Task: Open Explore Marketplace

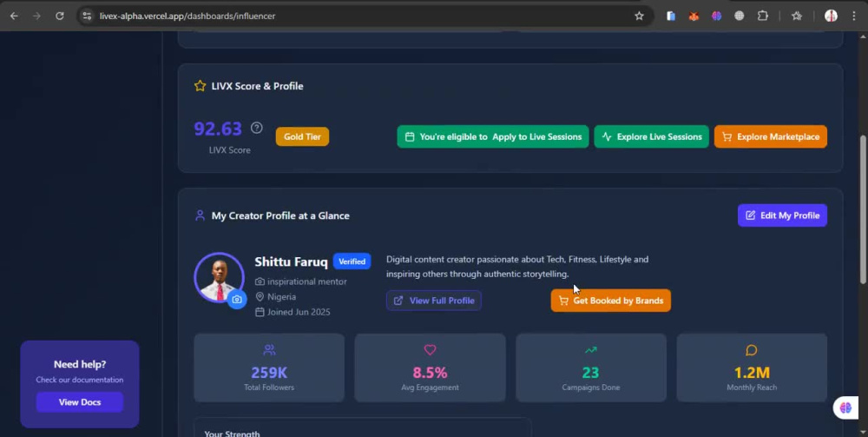Action: [771, 136]
